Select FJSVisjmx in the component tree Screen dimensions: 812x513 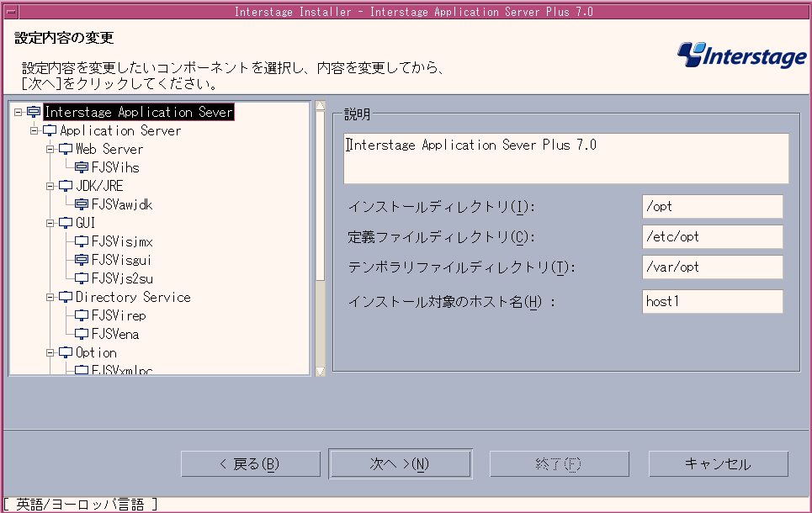(x=122, y=241)
